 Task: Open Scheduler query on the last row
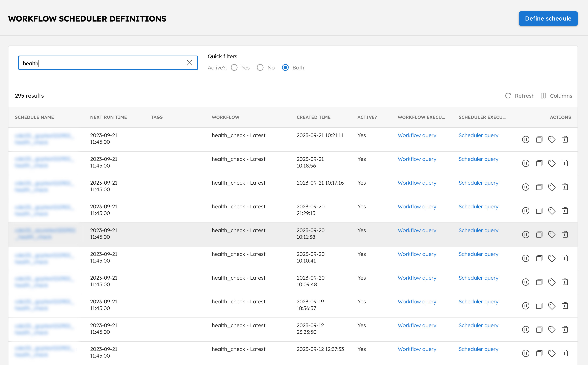click(478, 349)
